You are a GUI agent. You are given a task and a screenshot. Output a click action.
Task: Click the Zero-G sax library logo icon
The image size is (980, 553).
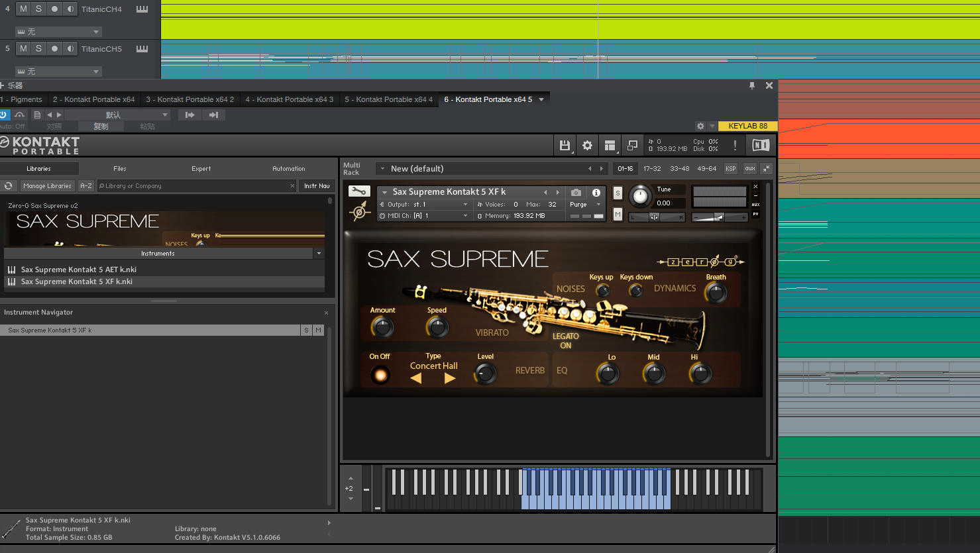(x=360, y=211)
